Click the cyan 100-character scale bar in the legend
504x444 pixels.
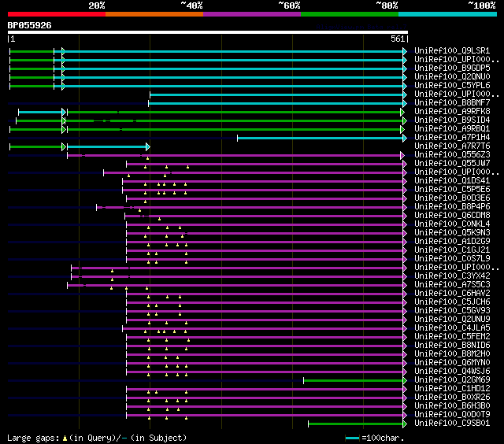coord(352,438)
